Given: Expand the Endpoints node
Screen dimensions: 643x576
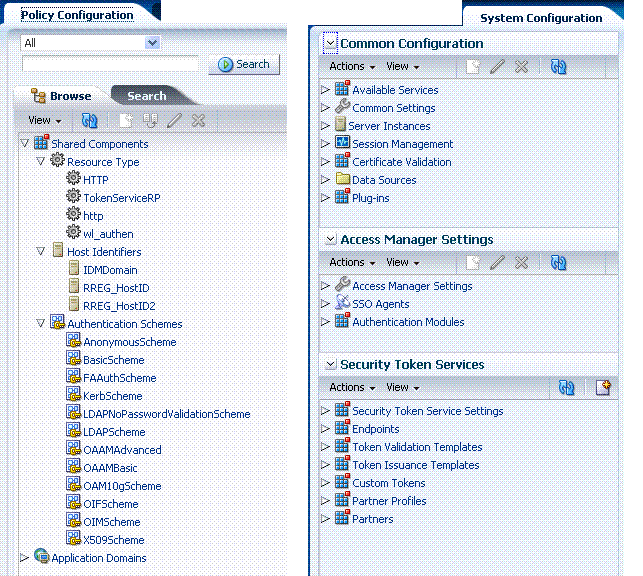Looking at the screenshot, I should tap(325, 429).
